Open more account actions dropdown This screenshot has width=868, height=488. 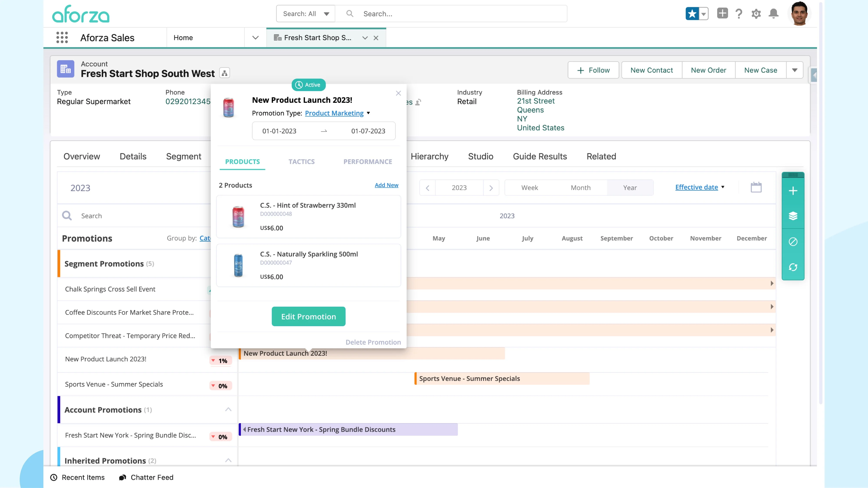coord(794,70)
